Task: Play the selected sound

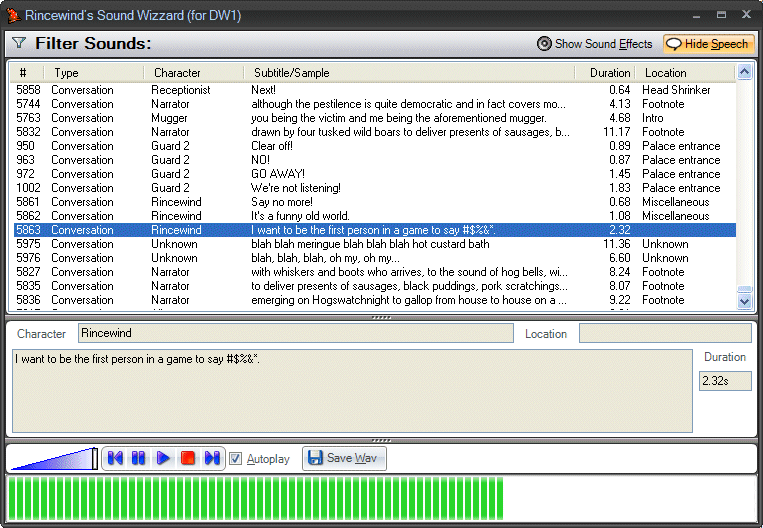Action: (x=163, y=458)
